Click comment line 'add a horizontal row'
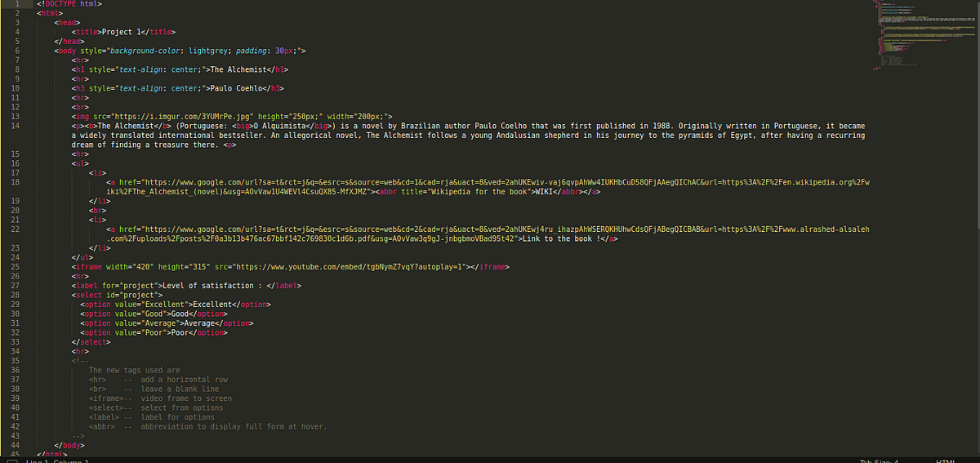Screen dimensions: 980x463 point(184,379)
